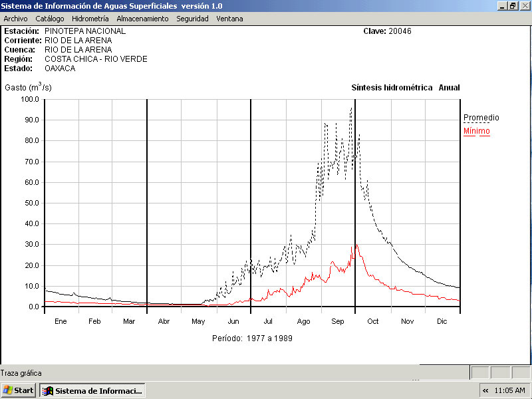
Task: Click the Traza gráfica status bar text
Action: click(21, 373)
